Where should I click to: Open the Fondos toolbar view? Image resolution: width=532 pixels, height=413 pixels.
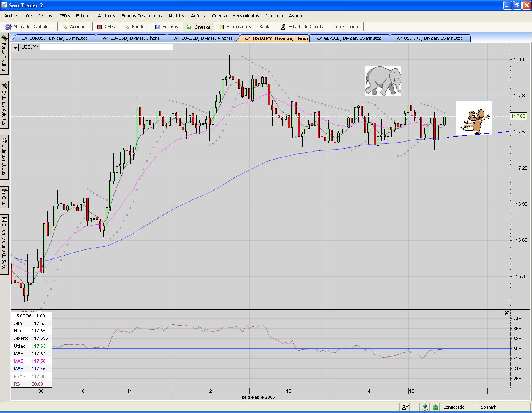pyautogui.click(x=135, y=27)
